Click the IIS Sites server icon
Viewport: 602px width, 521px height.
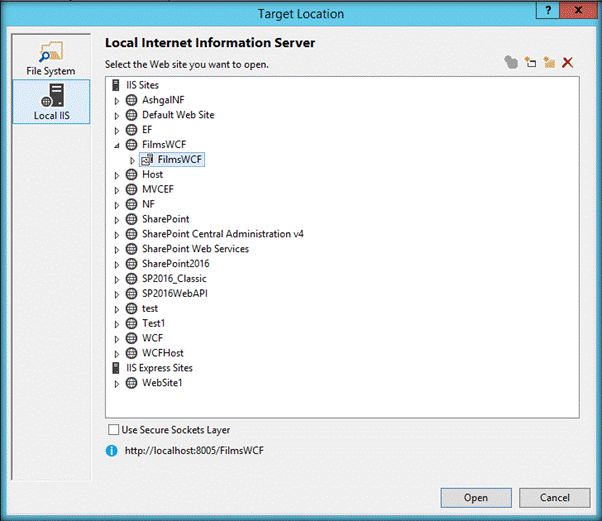coord(116,85)
